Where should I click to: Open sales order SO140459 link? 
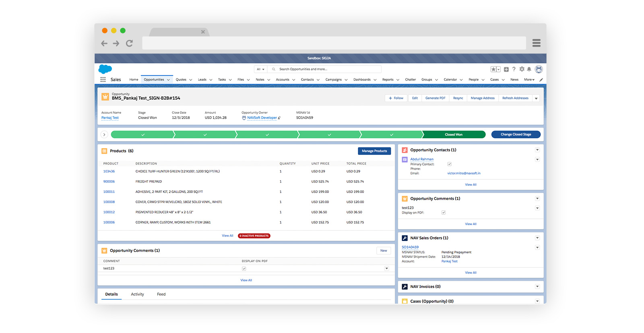410,247
